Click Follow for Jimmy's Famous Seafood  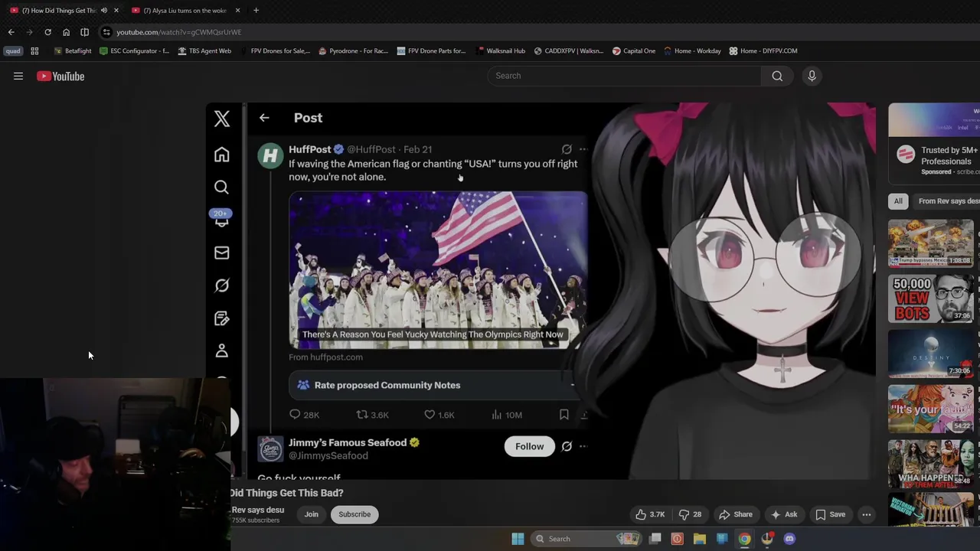tap(529, 446)
